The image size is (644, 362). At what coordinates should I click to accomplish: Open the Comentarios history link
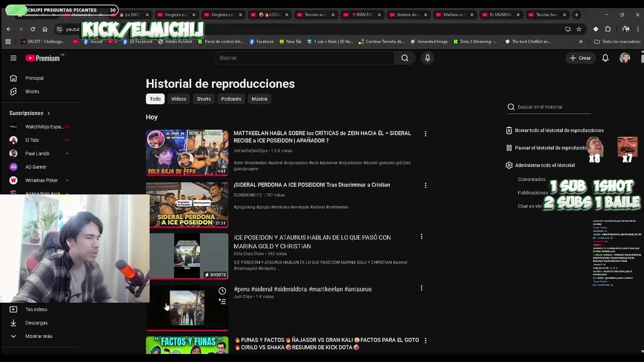pos(531,179)
